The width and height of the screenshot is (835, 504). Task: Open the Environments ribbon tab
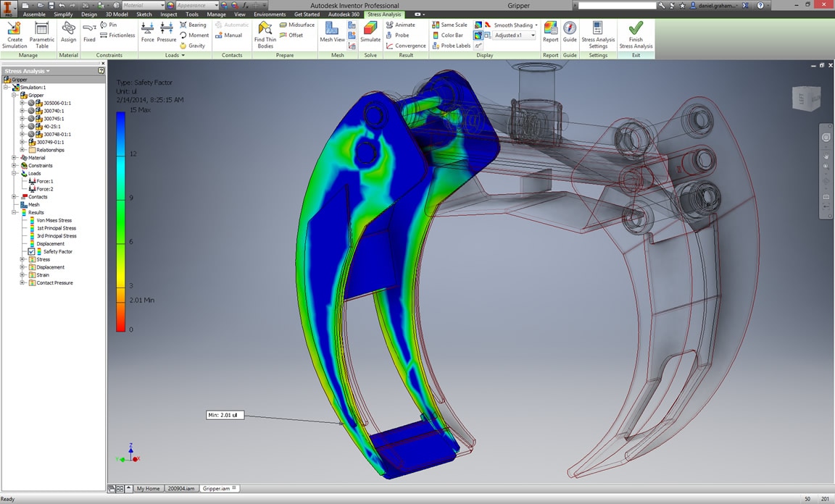click(270, 14)
